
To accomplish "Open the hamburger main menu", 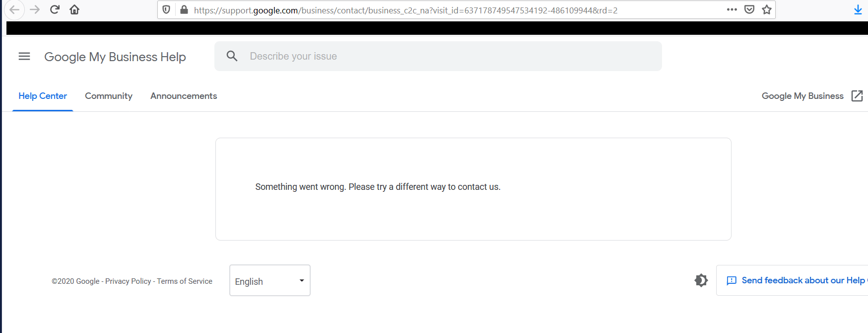I will [24, 56].
